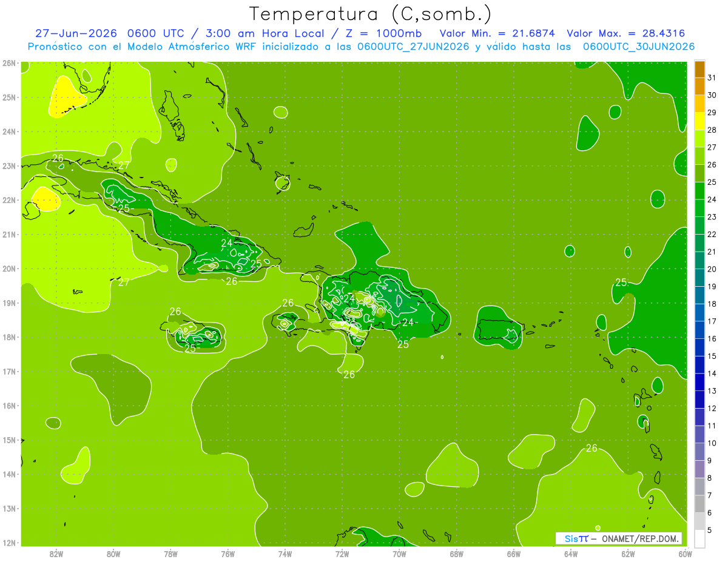
Task: Click the "19N" latitude label
Action: tap(8, 303)
